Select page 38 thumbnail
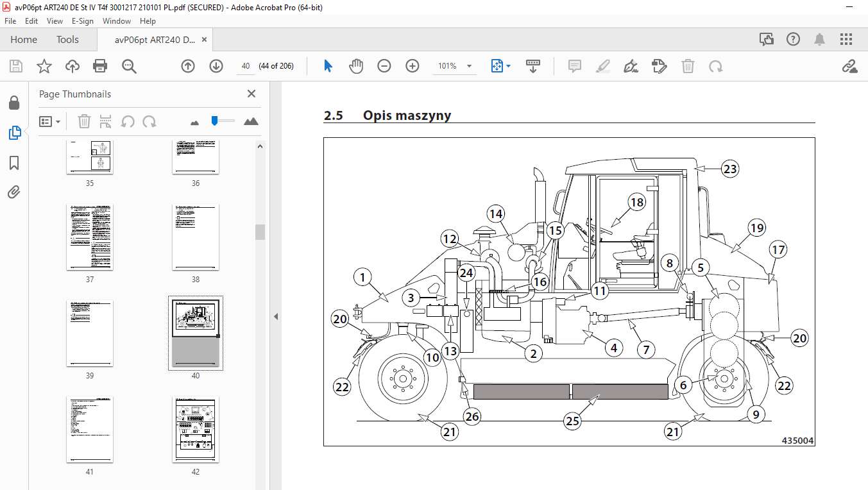The height and width of the screenshot is (490, 868). (196, 237)
